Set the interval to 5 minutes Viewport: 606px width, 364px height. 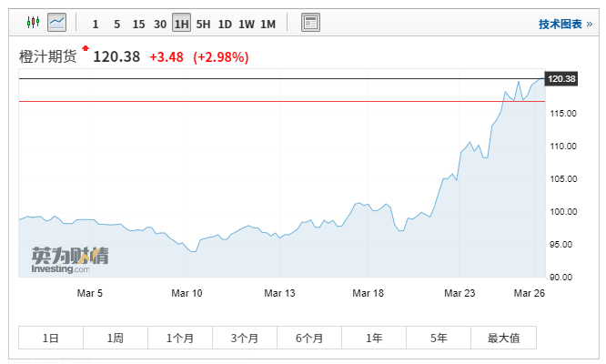coord(116,24)
